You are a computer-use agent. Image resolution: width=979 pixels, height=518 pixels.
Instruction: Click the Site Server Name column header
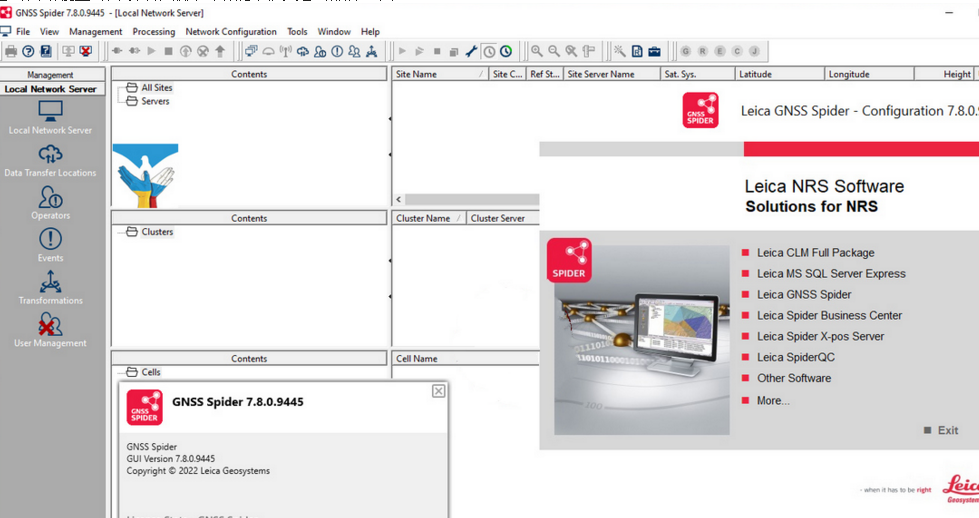click(612, 74)
